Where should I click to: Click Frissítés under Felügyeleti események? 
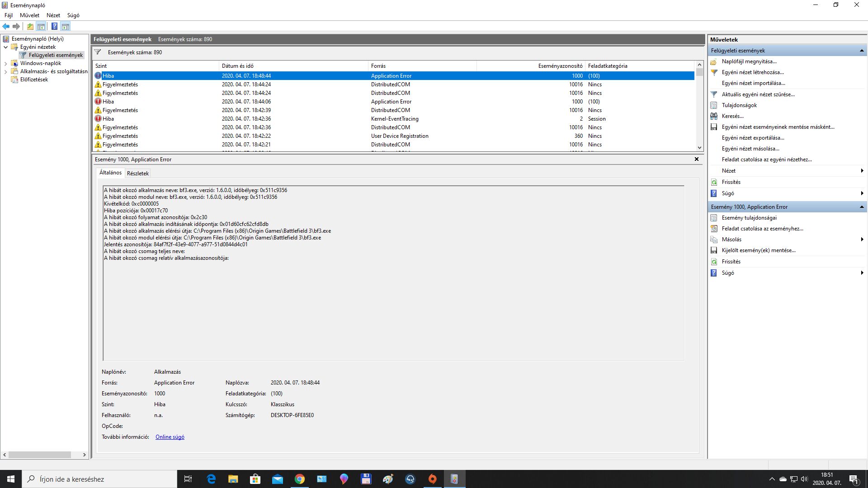(731, 182)
